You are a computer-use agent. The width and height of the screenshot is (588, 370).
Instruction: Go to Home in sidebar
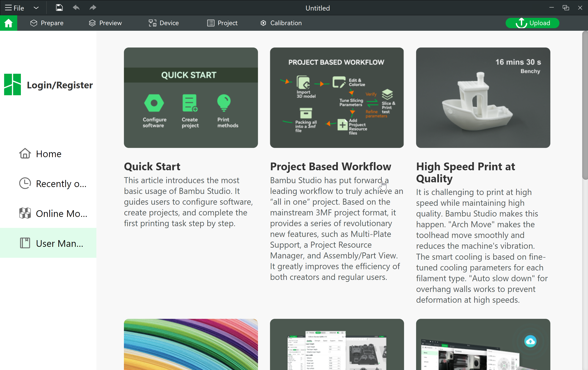(x=48, y=154)
